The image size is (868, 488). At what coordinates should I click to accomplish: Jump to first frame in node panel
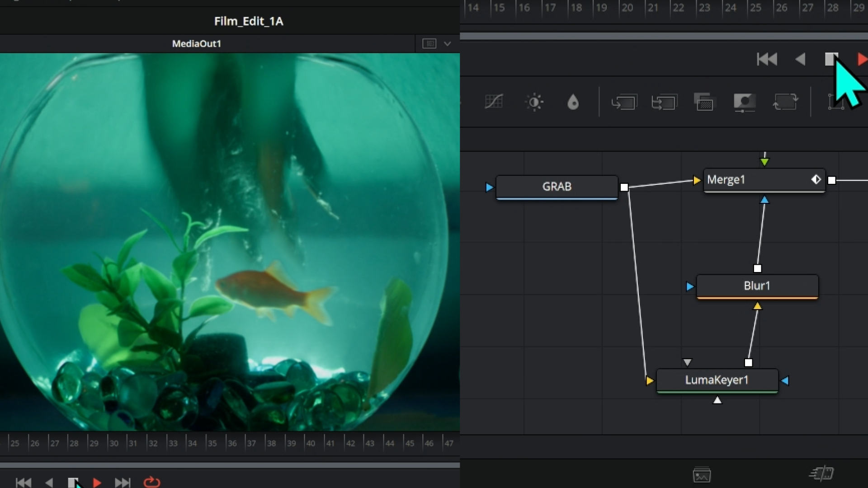coord(767,59)
